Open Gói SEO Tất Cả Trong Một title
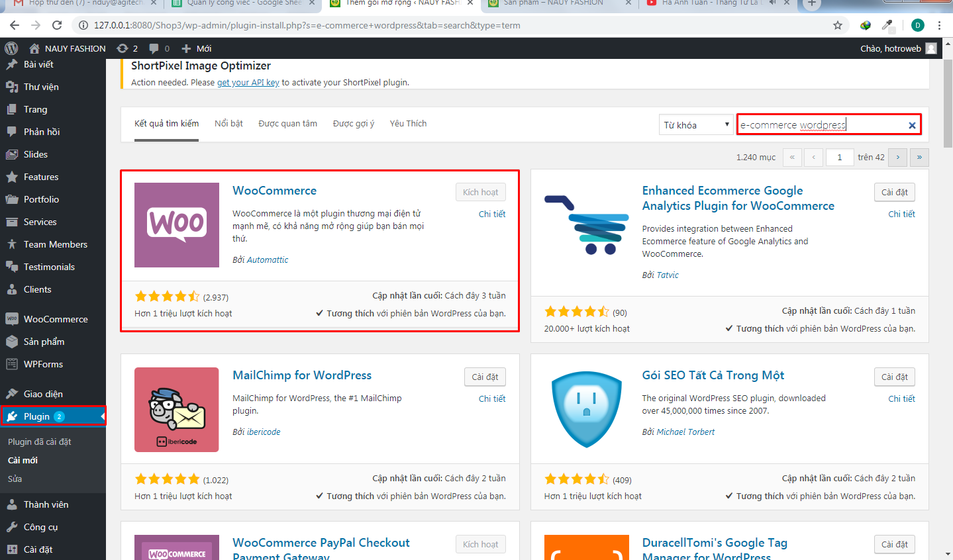Screen dimensions: 953x560 (x=713, y=375)
